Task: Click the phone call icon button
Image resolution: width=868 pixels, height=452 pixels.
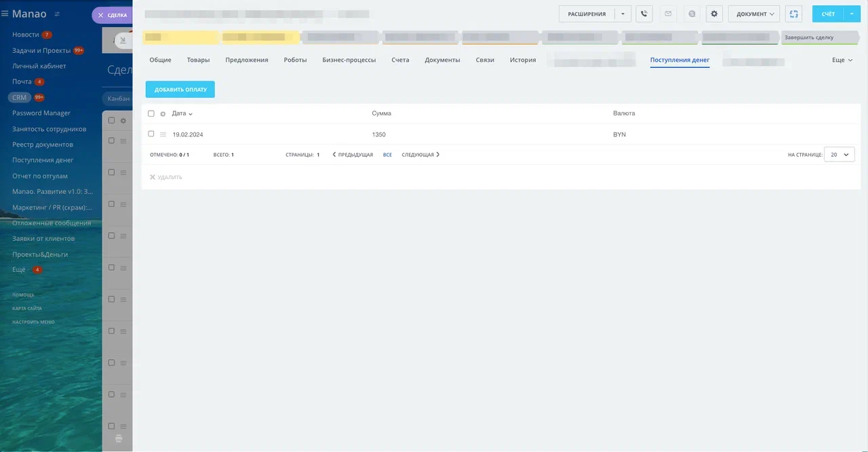Action: (x=644, y=14)
